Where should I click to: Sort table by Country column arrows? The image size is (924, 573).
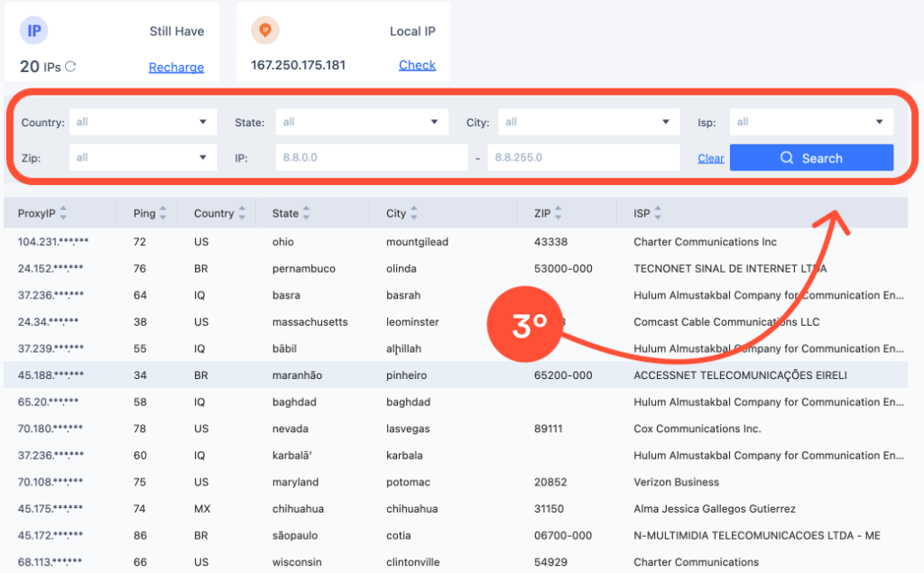[242, 214]
